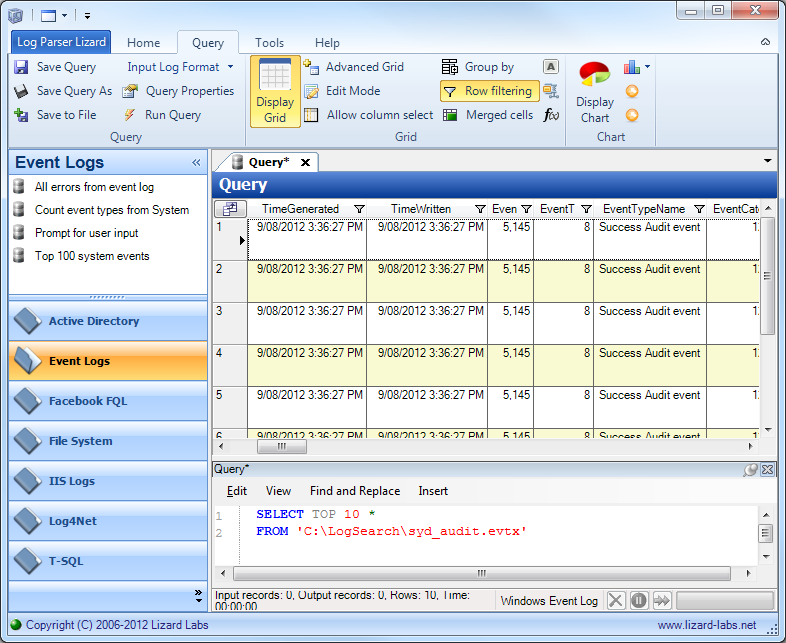Screen dimensions: 786x643
Task: Click the grid corner selector icon
Action: tap(230, 209)
